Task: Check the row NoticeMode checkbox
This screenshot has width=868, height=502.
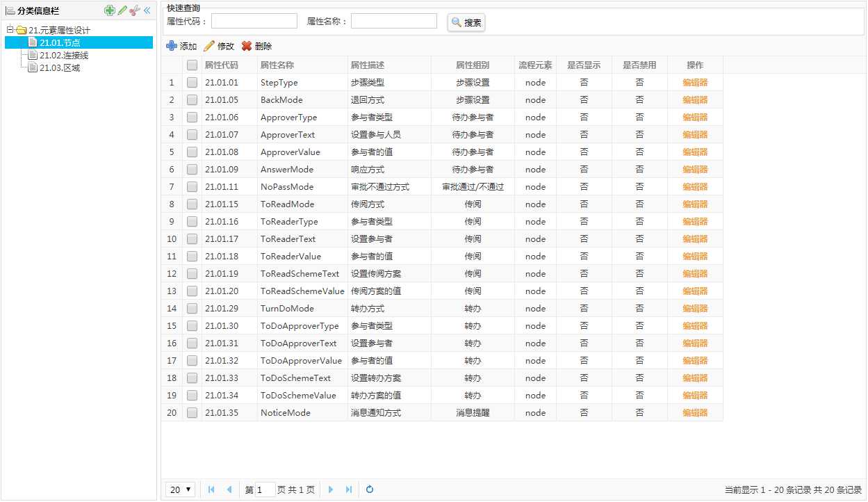Action: (193, 413)
